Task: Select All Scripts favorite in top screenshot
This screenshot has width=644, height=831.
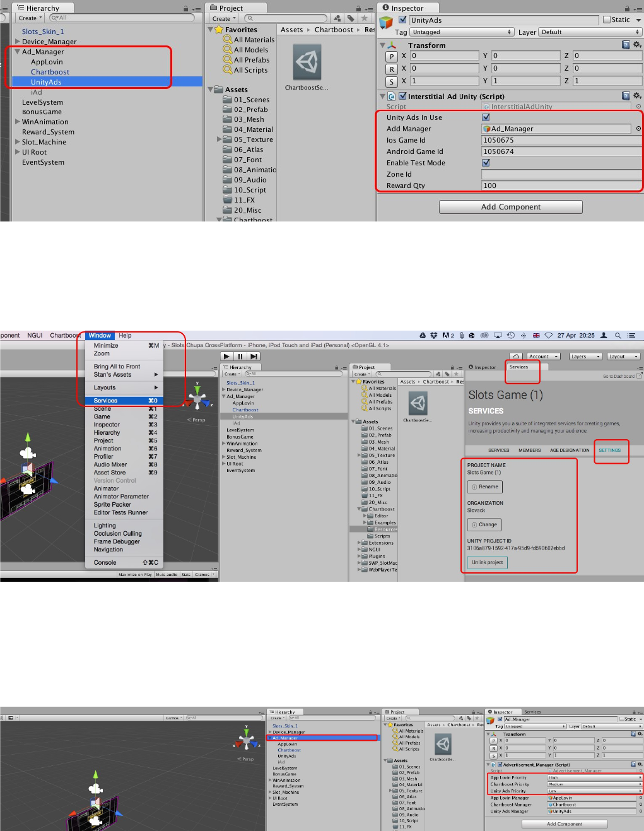Action: coord(245,70)
